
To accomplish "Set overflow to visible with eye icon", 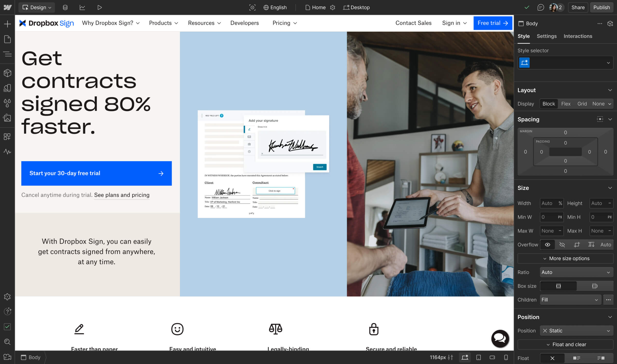I will coord(548,244).
